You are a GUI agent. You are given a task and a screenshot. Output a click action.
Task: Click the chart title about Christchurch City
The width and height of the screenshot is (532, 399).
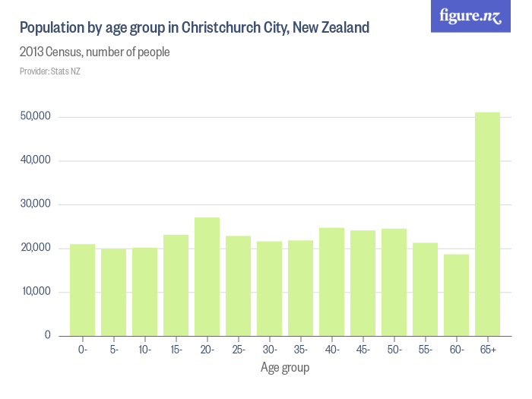(x=195, y=28)
